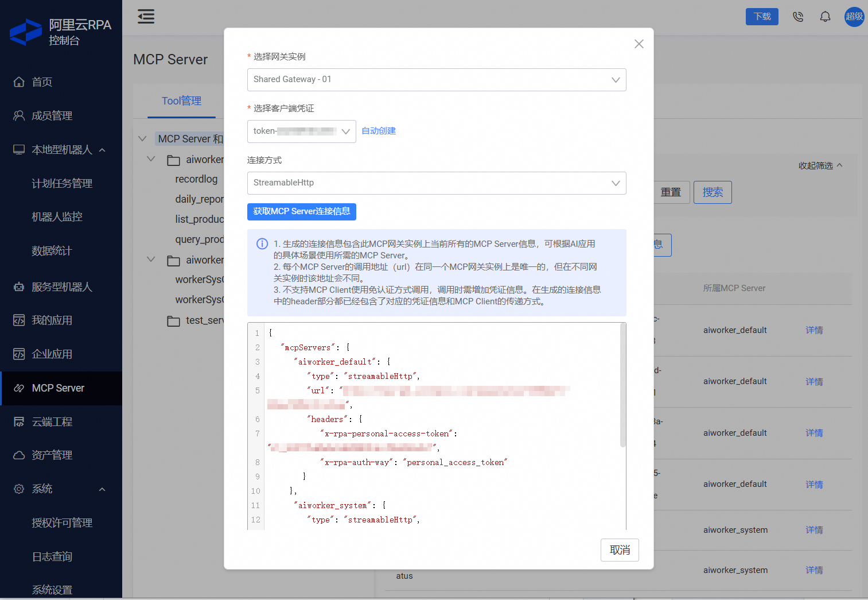Click the 下载 button in the header
The width and height of the screenshot is (868, 600).
coord(762,17)
